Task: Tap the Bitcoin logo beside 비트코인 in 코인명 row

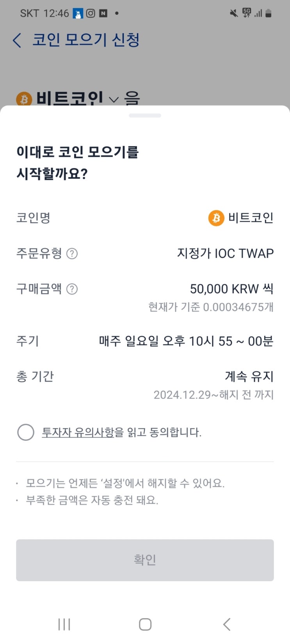Action: point(216,218)
